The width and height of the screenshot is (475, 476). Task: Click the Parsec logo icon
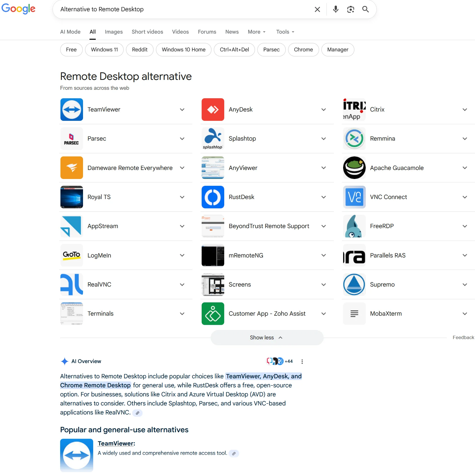(x=71, y=139)
